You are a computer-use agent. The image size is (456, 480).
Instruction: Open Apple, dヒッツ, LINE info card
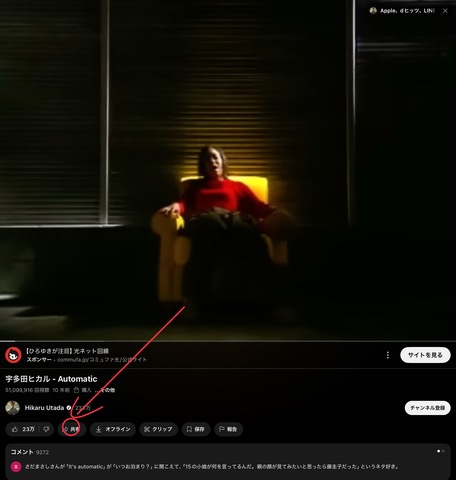pyautogui.click(x=402, y=11)
